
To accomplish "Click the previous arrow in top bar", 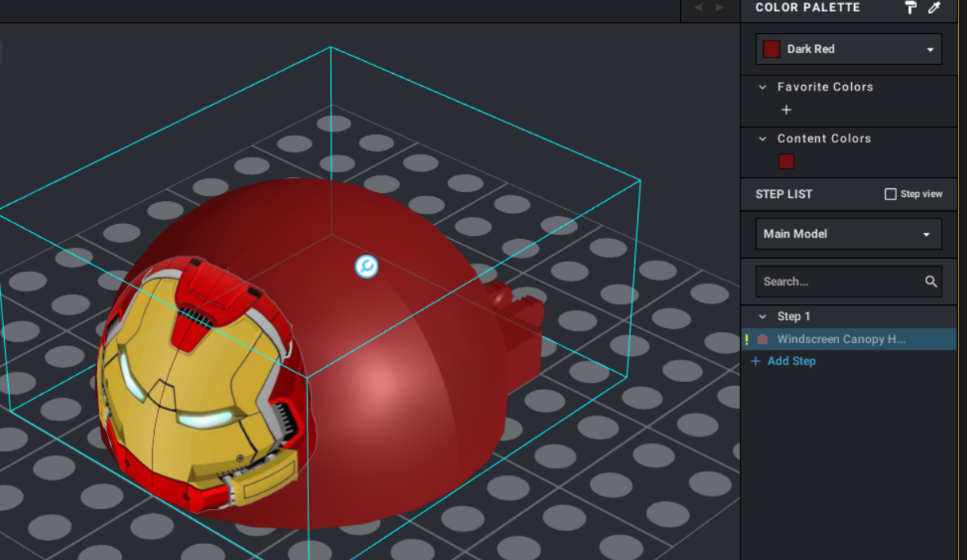I will point(698,8).
